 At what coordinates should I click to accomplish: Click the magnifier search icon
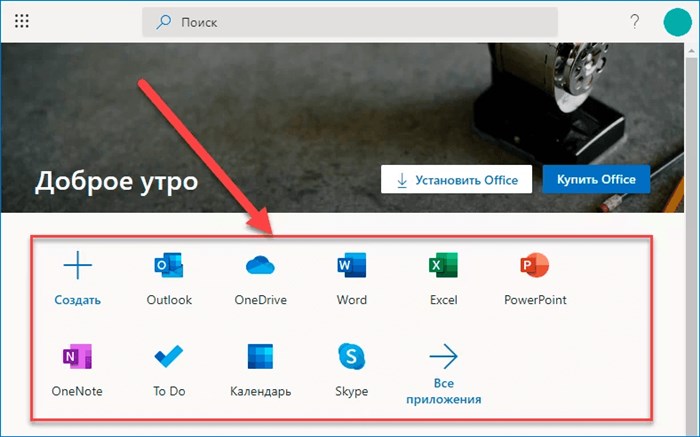163,21
